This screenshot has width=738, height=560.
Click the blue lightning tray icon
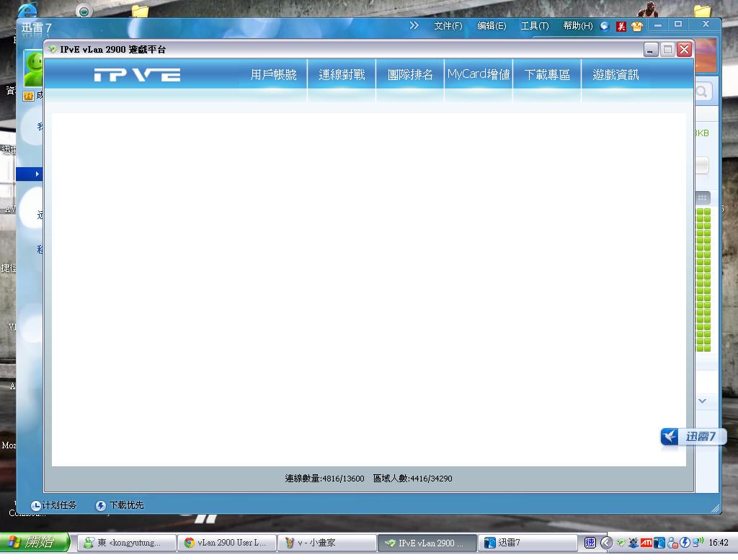(685, 543)
